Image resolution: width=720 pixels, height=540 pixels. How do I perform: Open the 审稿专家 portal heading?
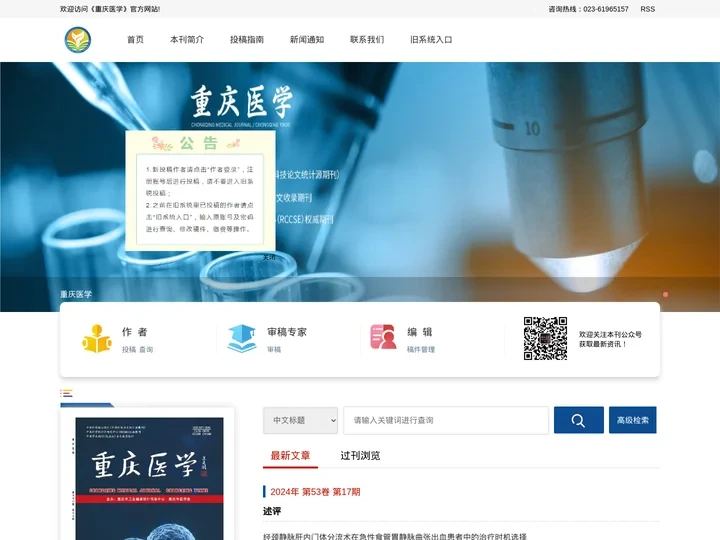287,332
